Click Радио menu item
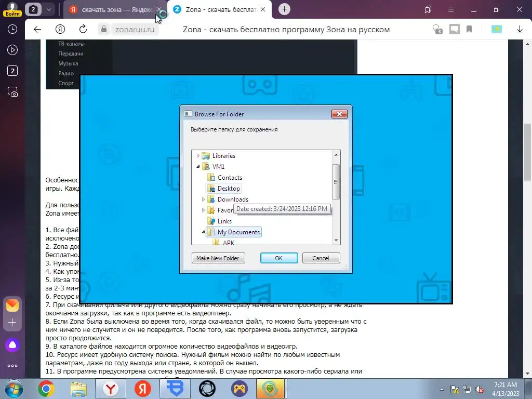This screenshot has height=399, width=532. [66, 73]
